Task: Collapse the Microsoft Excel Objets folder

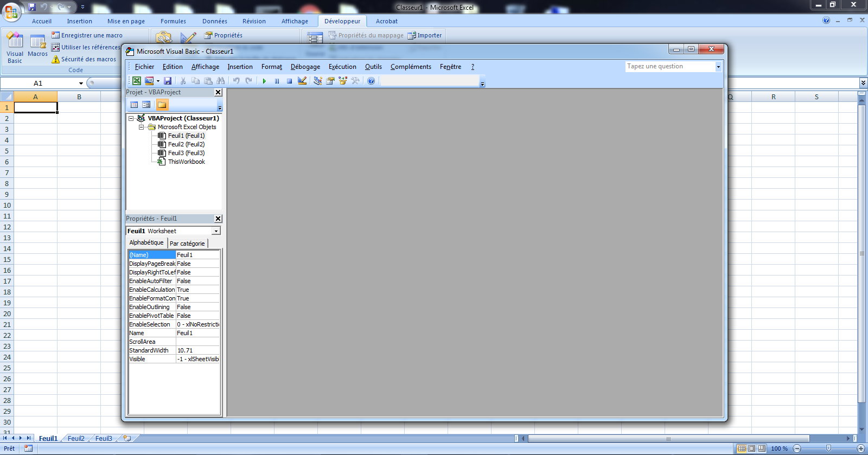Action: [141, 127]
